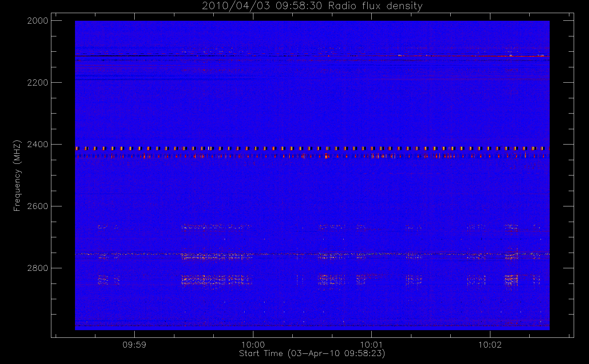Click the 2400 frequency tick label
The image size is (589, 364).
click(38, 145)
